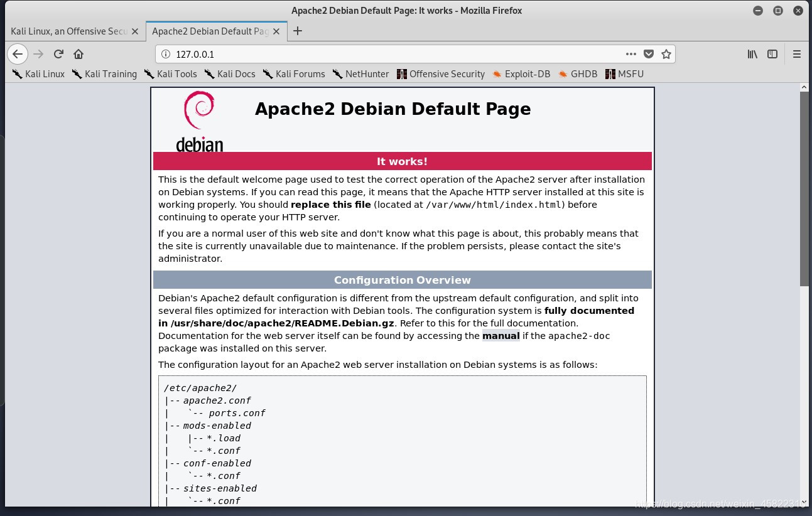Click the 'Configuration Overview' heading
This screenshot has width=812, height=516.
[402, 280]
